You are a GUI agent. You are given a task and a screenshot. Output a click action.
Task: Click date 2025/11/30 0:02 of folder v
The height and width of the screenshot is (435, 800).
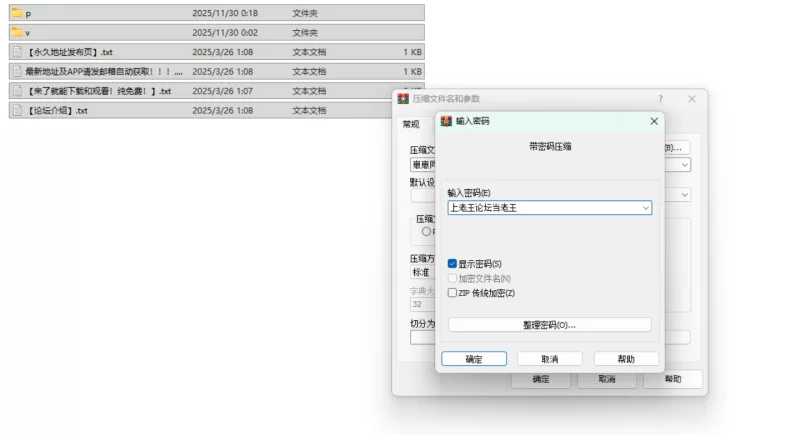[225, 33]
